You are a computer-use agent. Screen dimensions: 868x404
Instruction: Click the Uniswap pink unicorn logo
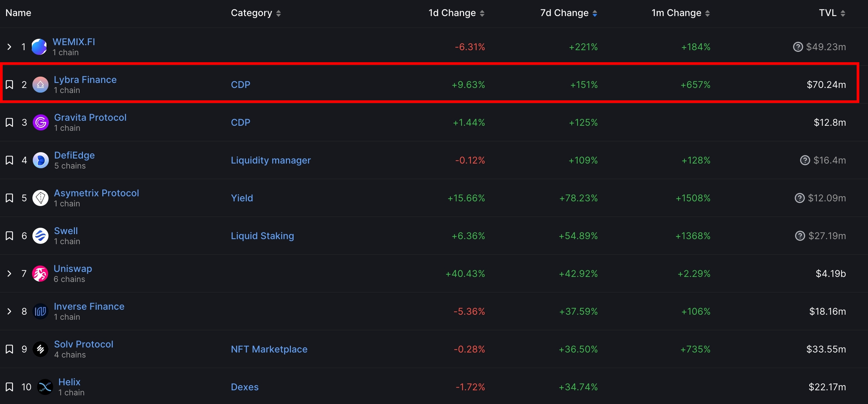[x=40, y=274]
